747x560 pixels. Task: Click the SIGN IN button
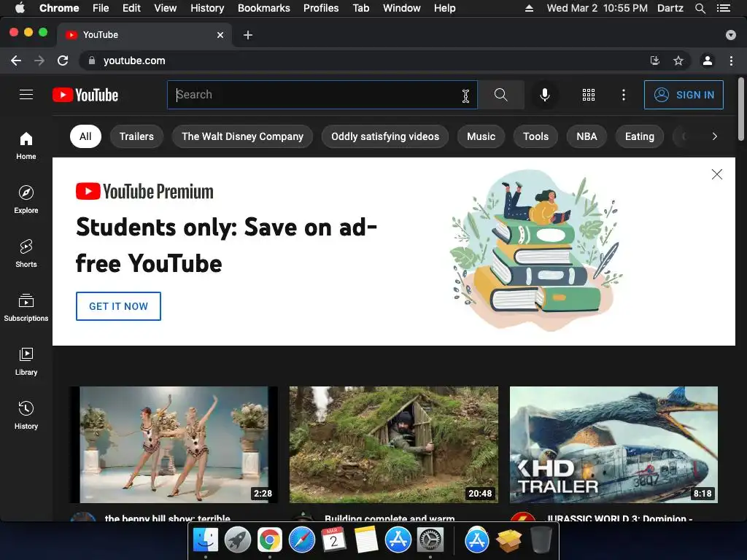pos(684,95)
